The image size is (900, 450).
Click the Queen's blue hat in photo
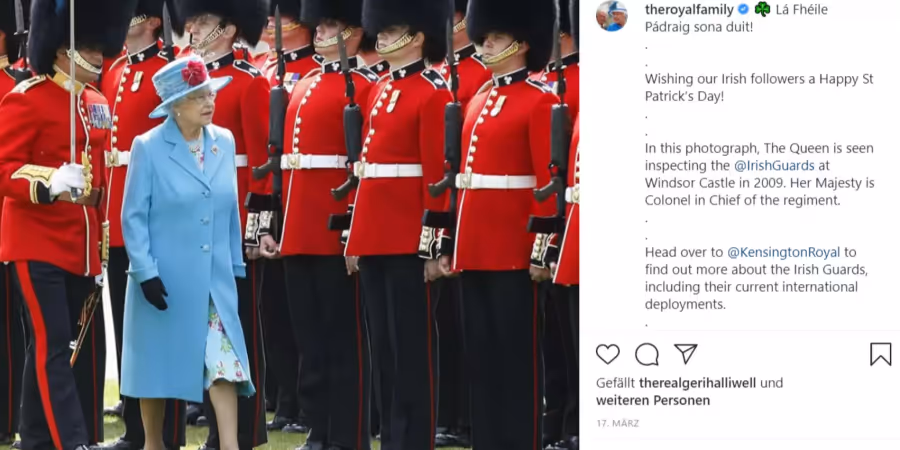(187, 83)
